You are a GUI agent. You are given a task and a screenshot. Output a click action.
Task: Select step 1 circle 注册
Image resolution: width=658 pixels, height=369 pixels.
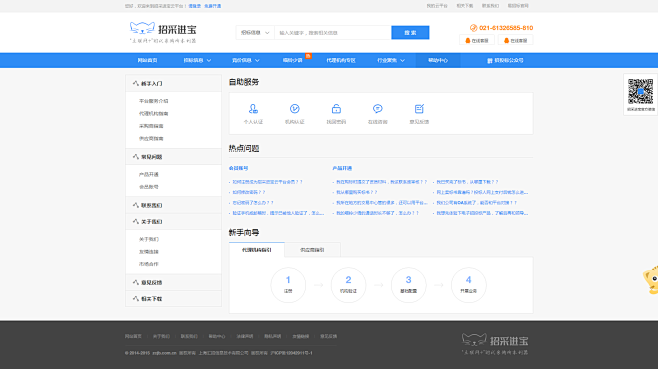(x=288, y=285)
